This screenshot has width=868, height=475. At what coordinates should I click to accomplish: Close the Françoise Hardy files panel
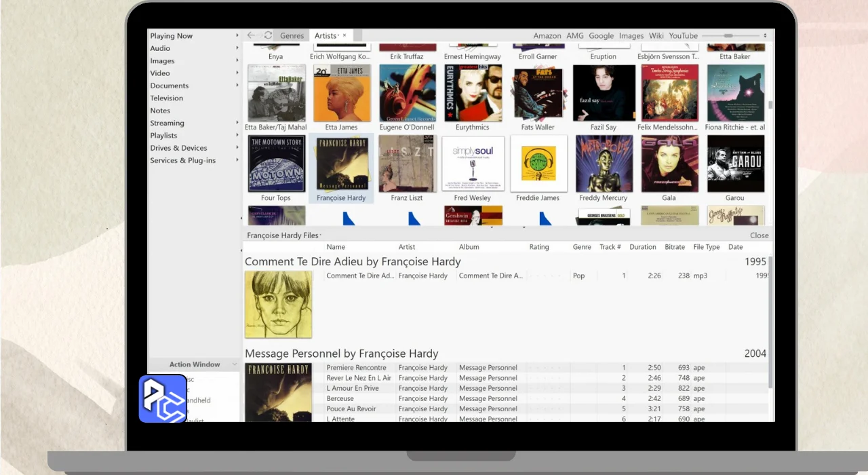click(x=759, y=235)
